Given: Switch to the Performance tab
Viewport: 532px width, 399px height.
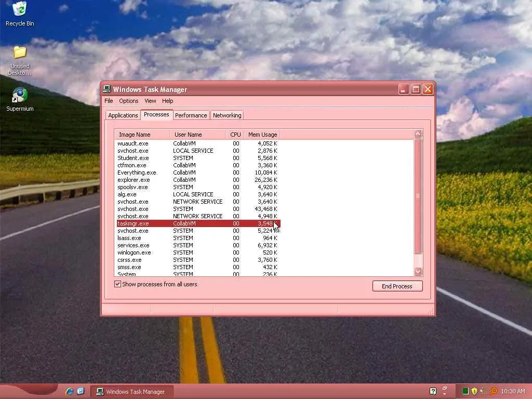Looking at the screenshot, I should click(191, 115).
